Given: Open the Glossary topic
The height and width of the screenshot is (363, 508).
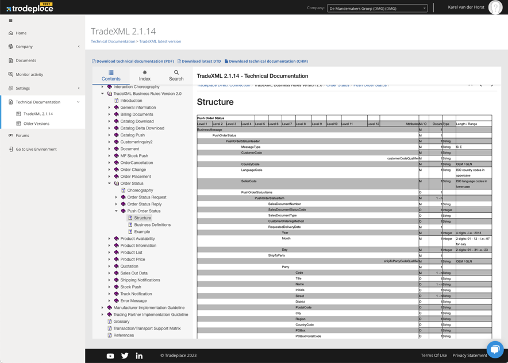Looking at the screenshot, I should click(x=121, y=321).
